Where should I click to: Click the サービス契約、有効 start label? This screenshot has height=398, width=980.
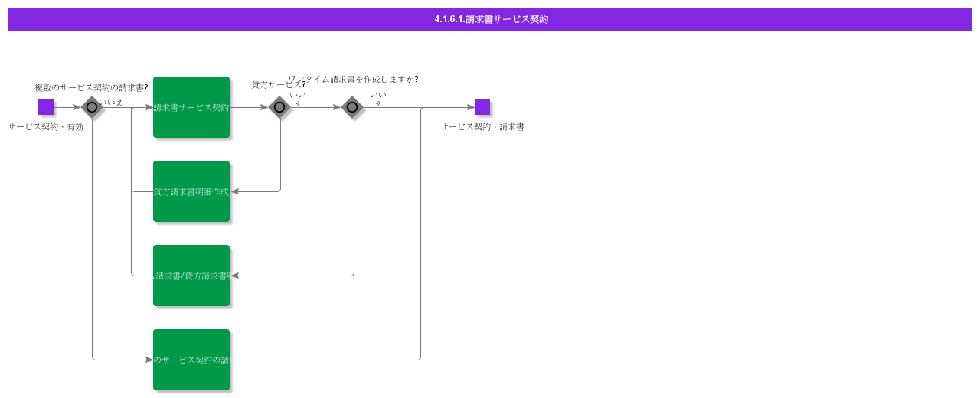coord(46,127)
